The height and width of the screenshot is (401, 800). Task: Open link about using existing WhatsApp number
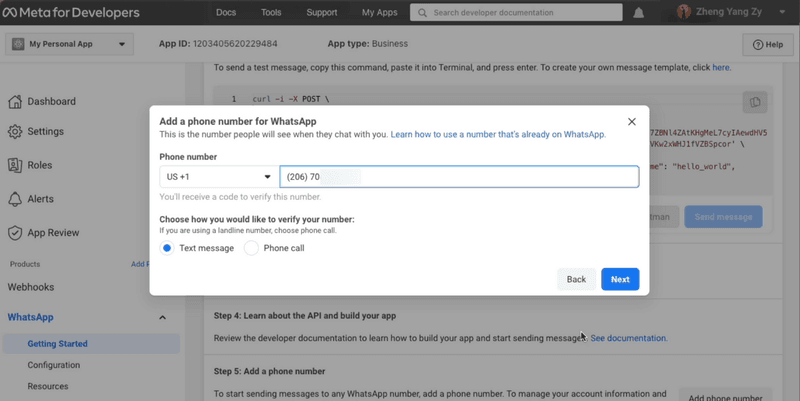pyautogui.click(x=498, y=135)
